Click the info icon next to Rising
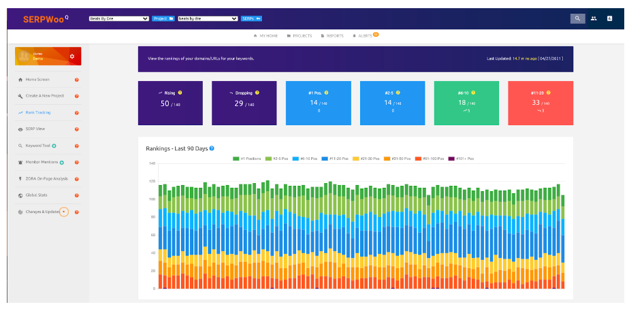 point(180,92)
